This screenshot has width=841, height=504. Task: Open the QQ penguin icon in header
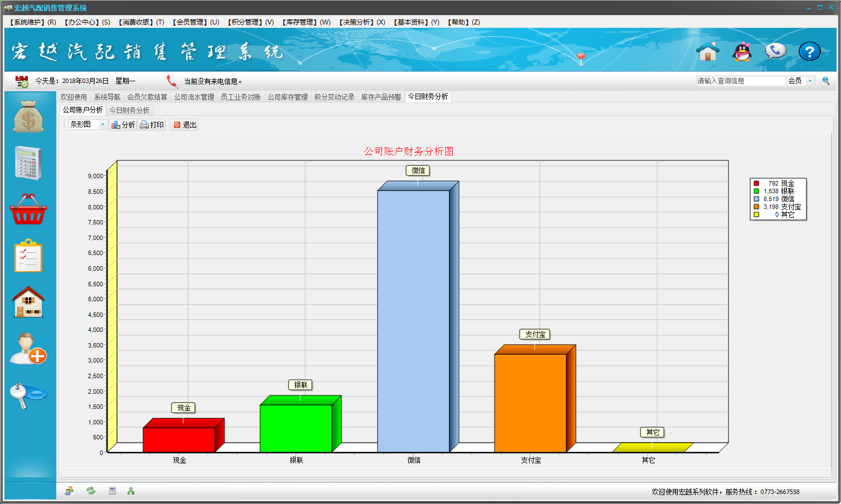742,52
